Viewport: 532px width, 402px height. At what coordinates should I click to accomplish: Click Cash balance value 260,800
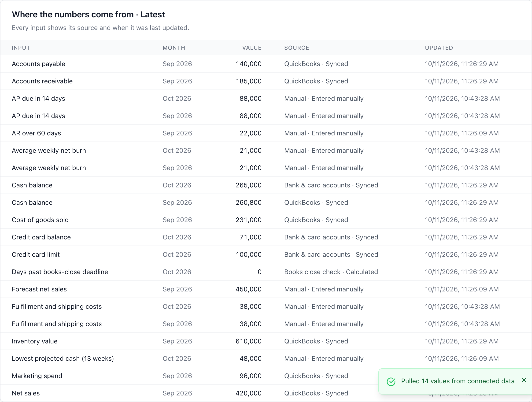pyautogui.click(x=249, y=202)
